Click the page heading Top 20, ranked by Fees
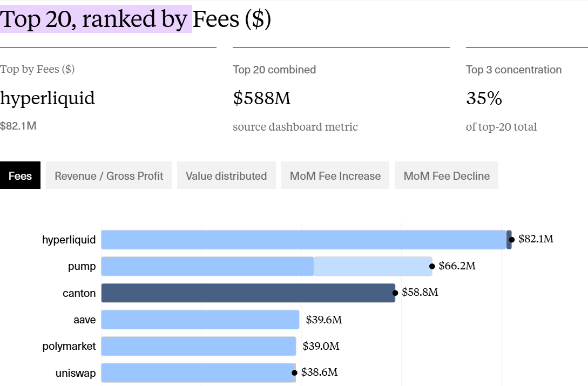 [136, 19]
